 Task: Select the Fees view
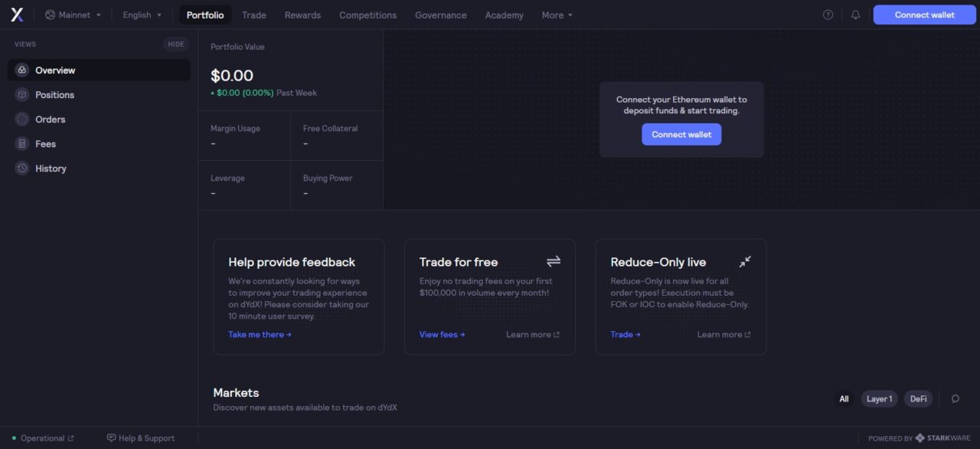(x=99, y=143)
